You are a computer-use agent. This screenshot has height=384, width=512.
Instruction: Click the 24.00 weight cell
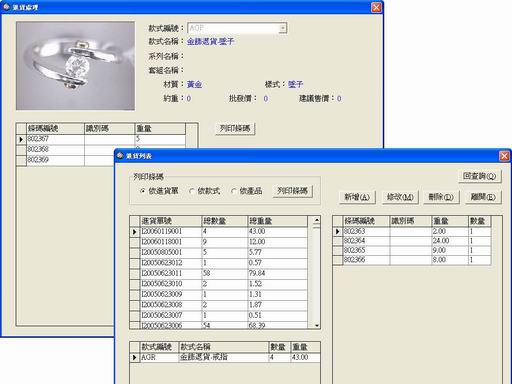coord(450,241)
